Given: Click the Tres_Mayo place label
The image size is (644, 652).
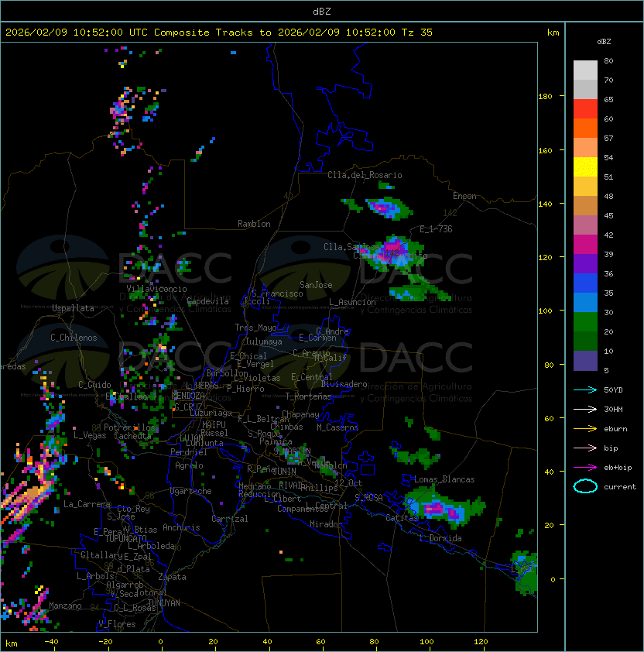Looking at the screenshot, I should (x=255, y=328).
